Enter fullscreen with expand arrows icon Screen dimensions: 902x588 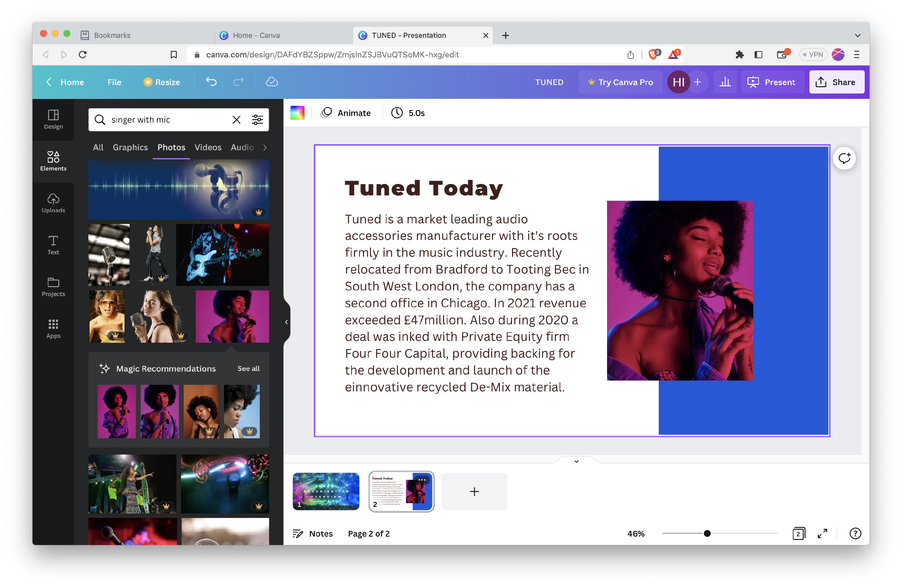pos(822,534)
